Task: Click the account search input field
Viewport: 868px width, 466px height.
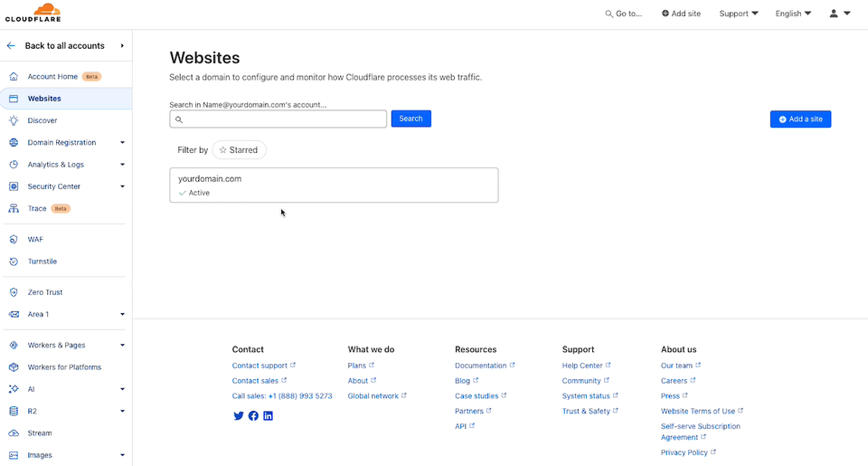Action: (x=278, y=119)
